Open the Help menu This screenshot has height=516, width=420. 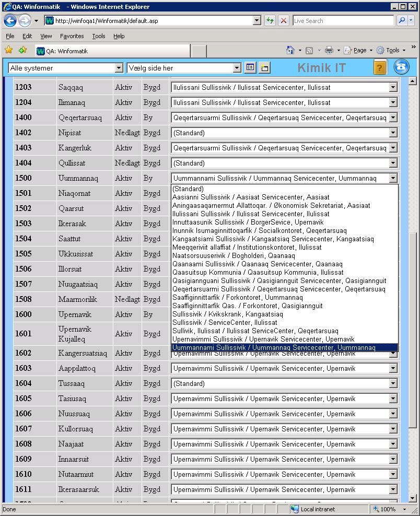coord(119,36)
